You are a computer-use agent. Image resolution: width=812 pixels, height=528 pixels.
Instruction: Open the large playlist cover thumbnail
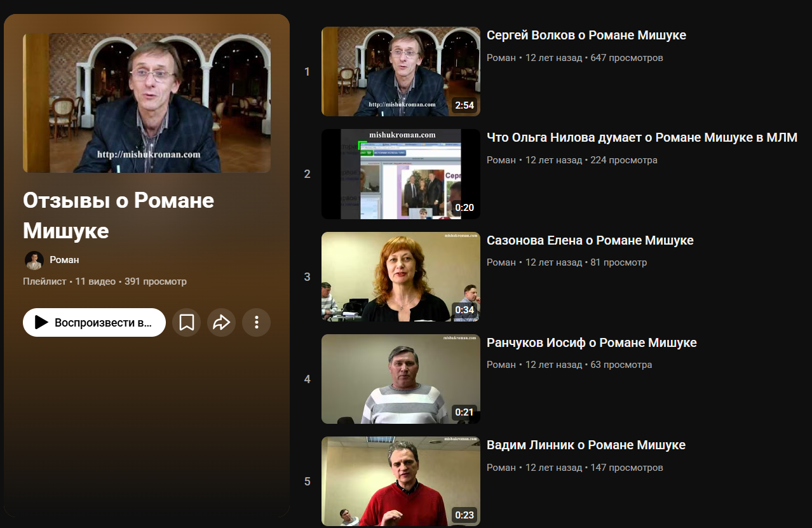click(147, 103)
